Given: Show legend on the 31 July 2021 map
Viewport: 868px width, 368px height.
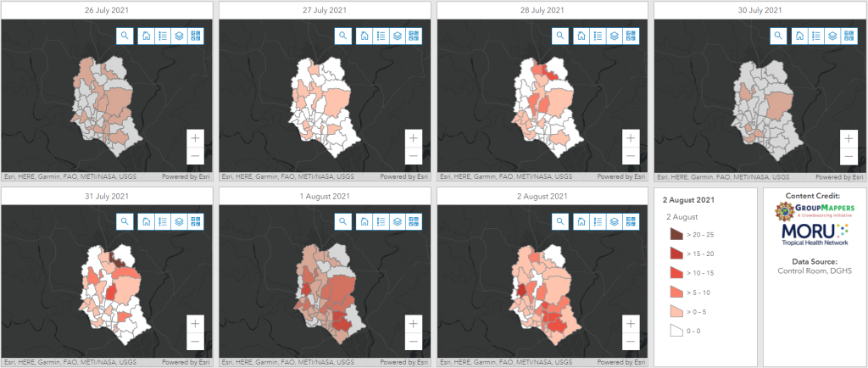Looking at the screenshot, I should coord(163,222).
